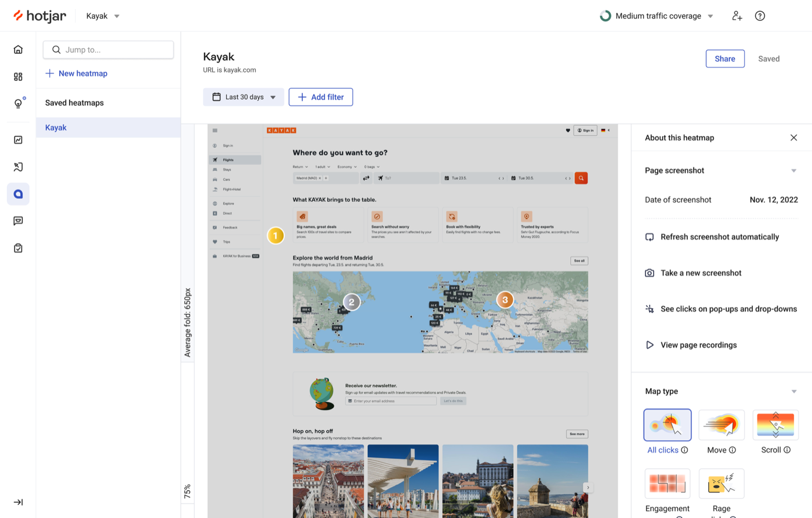The image size is (812, 518).
Task: Click the Jump to search field
Action: click(x=108, y=50)
